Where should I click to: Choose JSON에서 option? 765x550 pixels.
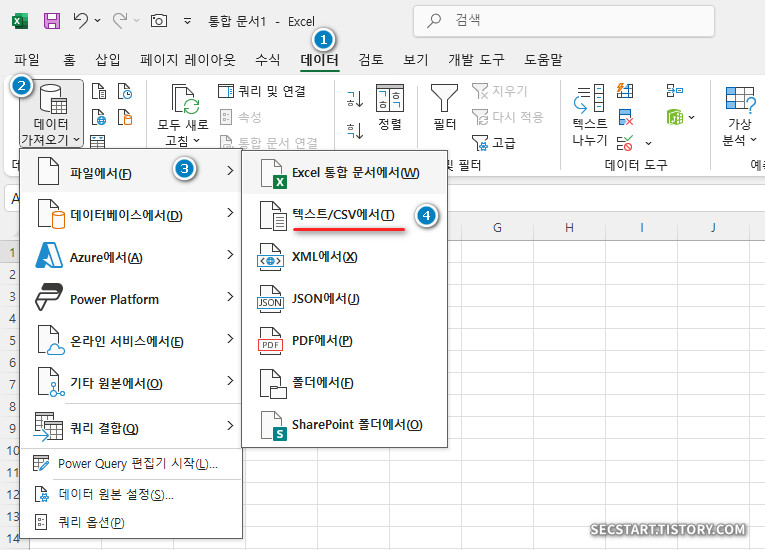tap(344, 299)
